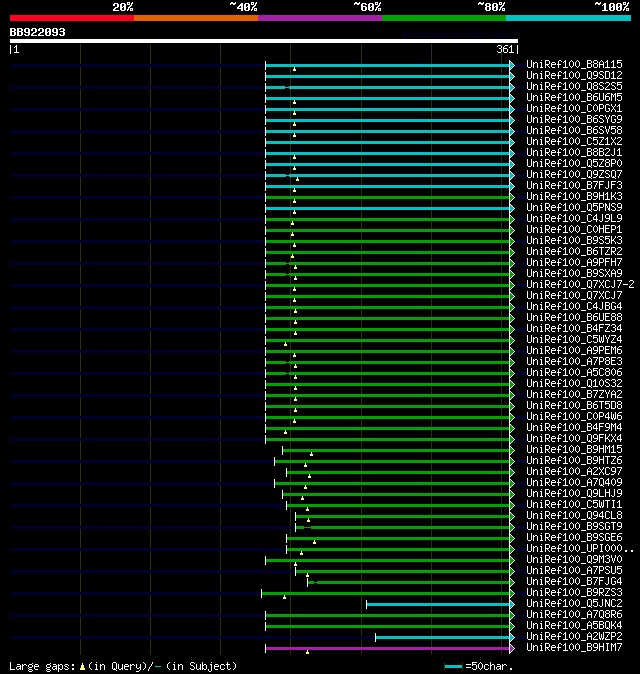
Task: Open the UniRef100_A2WZP2 hit
Action: (x=574, y=637)
